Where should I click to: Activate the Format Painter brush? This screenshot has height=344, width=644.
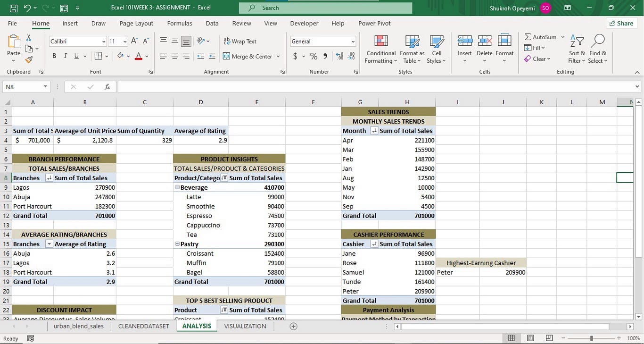pos(29,59)
